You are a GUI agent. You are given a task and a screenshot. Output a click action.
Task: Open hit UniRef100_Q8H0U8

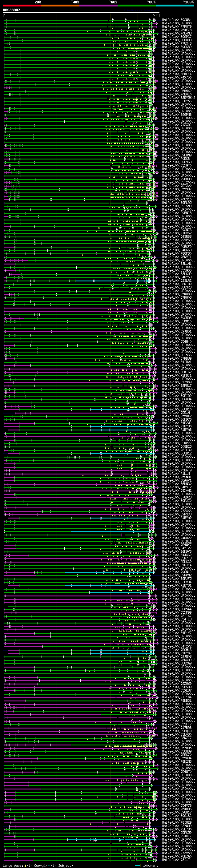(x=177, y=40)
